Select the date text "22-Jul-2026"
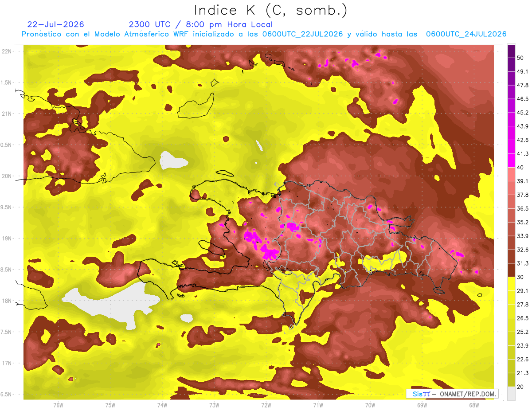Screen dimensions: 532x411 coord(56,24)
